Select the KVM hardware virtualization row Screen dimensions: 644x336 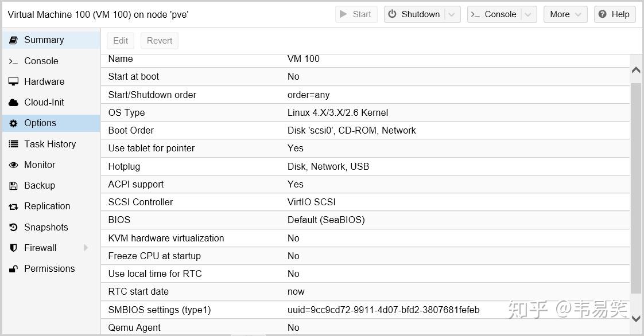[x=367, y=238]
